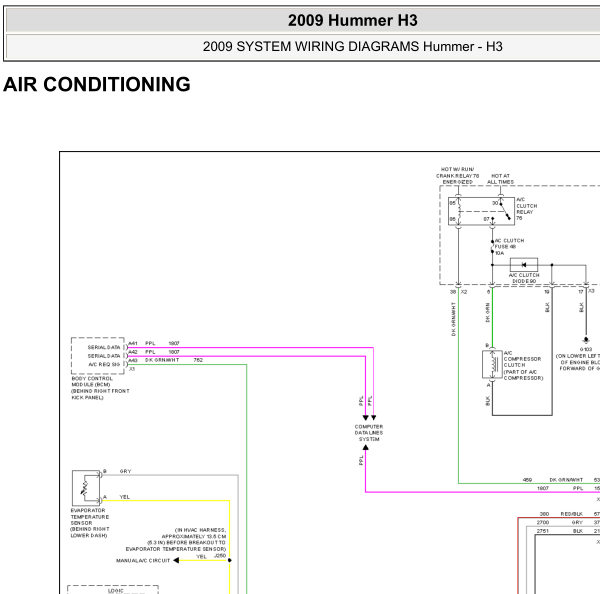Click the '2700 GRY' circuit label
The height and width of the screenshot is (594, 600).
559,522
